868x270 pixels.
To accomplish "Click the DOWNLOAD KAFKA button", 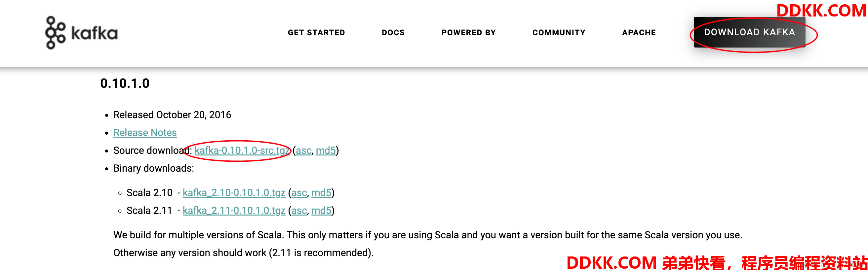I will (749, 32).
